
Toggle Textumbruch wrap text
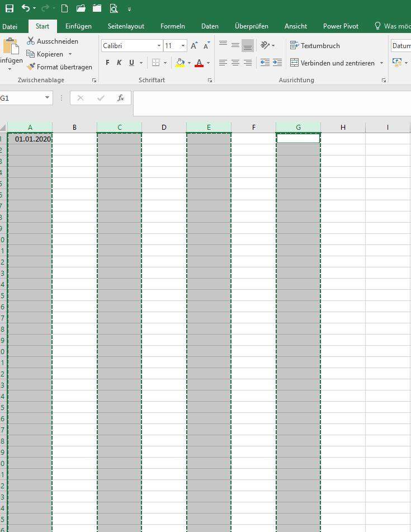pos(315,46)
